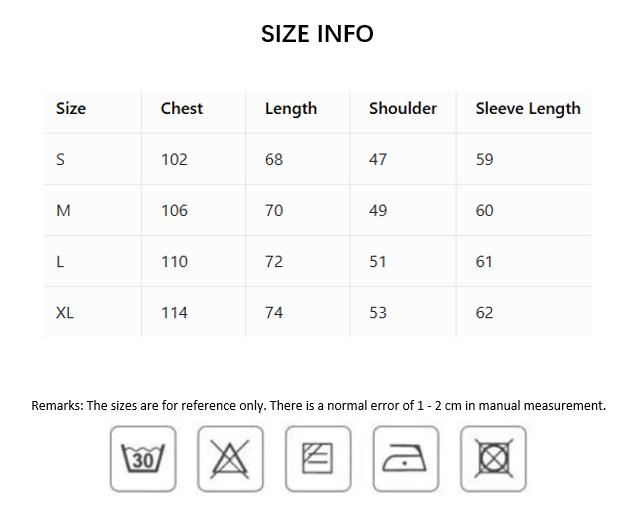Click the do not tumble dry icon
Viewport: 638px width, 507px height.
pyautogui.click(x=493, y=458)
